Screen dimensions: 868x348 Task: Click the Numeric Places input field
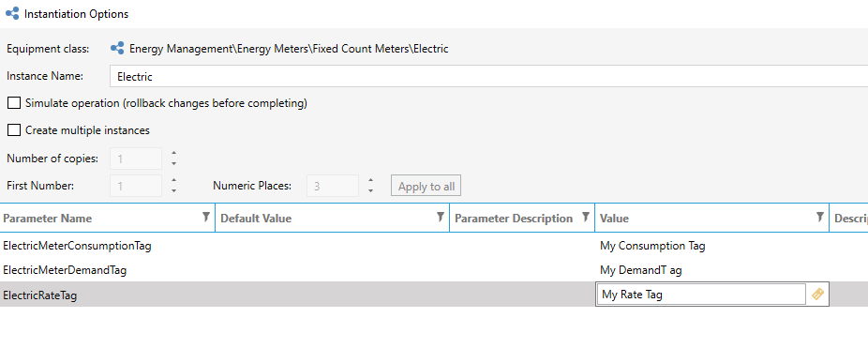(333, 186)
